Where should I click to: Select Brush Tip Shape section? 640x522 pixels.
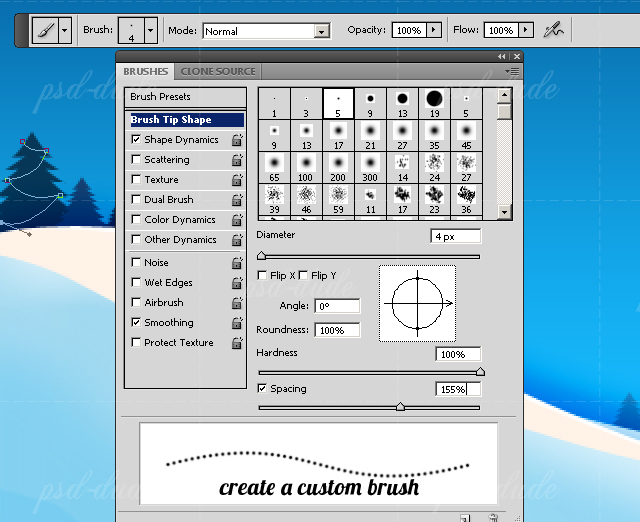point(187,120)
